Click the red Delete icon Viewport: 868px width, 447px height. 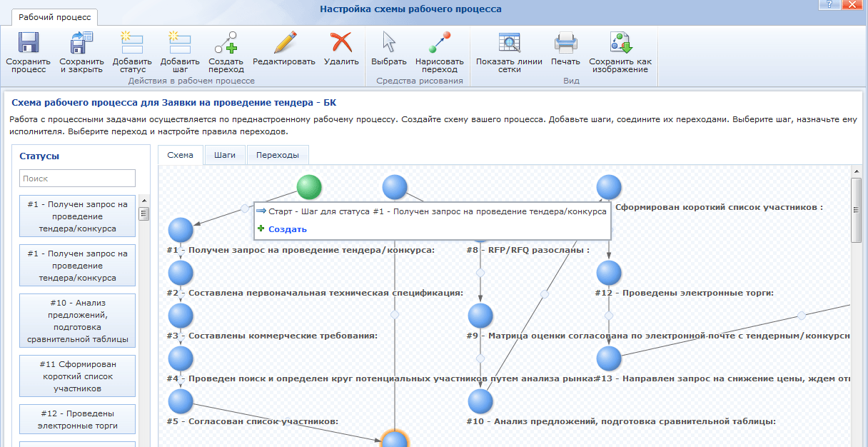point(341,44)
